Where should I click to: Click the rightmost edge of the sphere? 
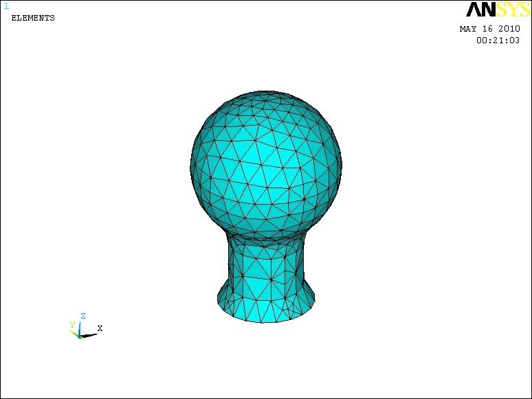pyautogui.click(x=341, y=165)
